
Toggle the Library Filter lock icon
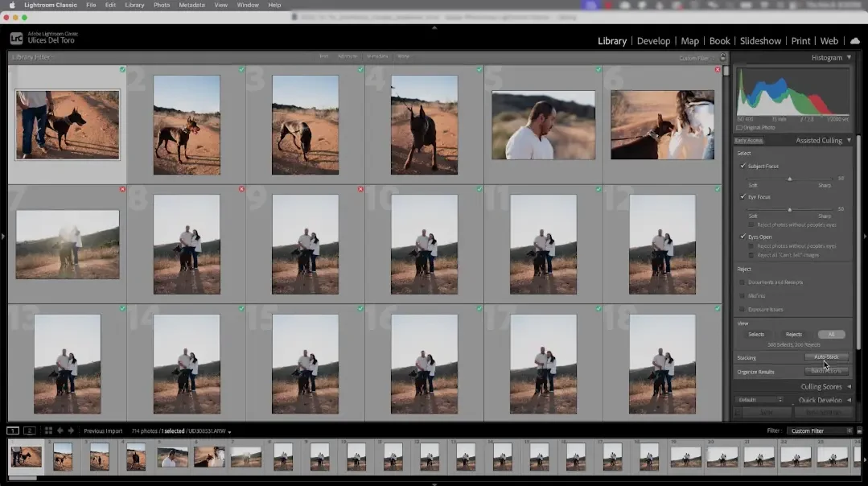(x=722, y=58)
